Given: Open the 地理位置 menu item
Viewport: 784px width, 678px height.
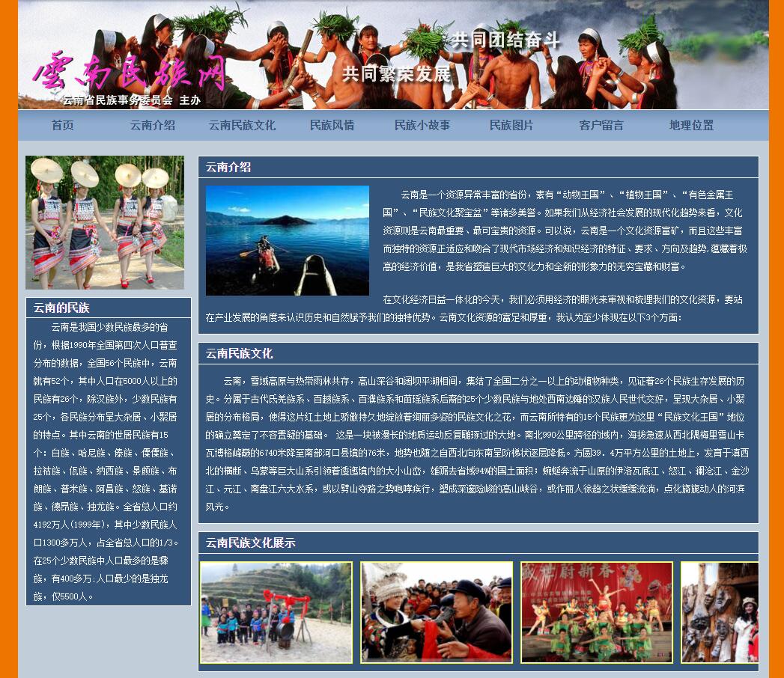Looking at the screenshot, I should pos(691,126).
